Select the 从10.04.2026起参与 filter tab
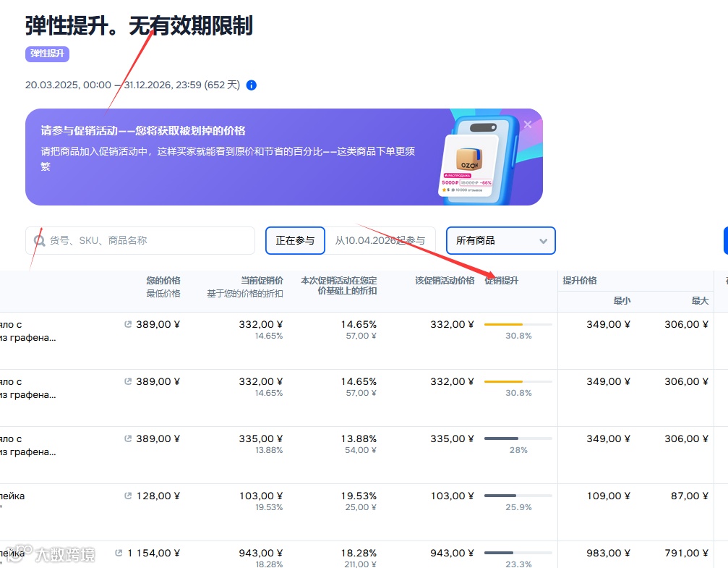728x568 pixels. [x=380, y=240]
